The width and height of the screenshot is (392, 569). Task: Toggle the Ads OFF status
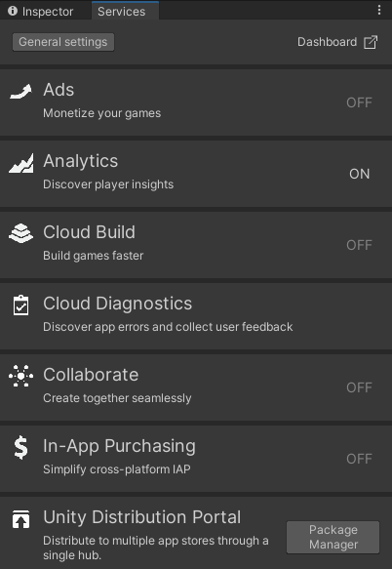pos(359,102)
